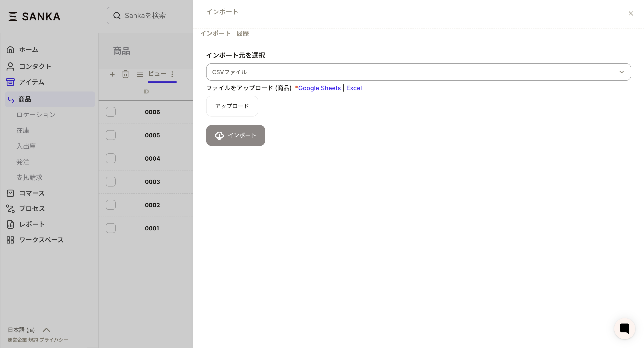Click the trash delete icon in toolbar
The image size is (644, 348).
pos(126,74)
